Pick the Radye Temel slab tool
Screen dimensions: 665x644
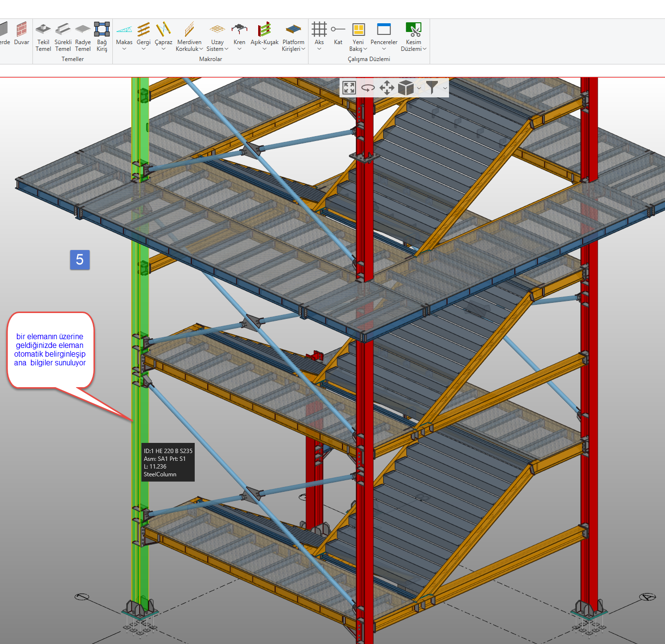click(x=83, y=36)
